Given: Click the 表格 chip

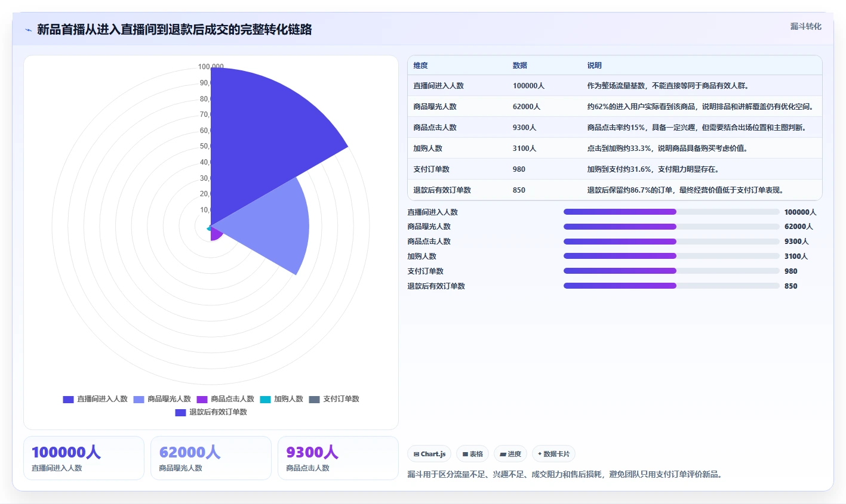Looking at the screenshot, I should (472, 454).
